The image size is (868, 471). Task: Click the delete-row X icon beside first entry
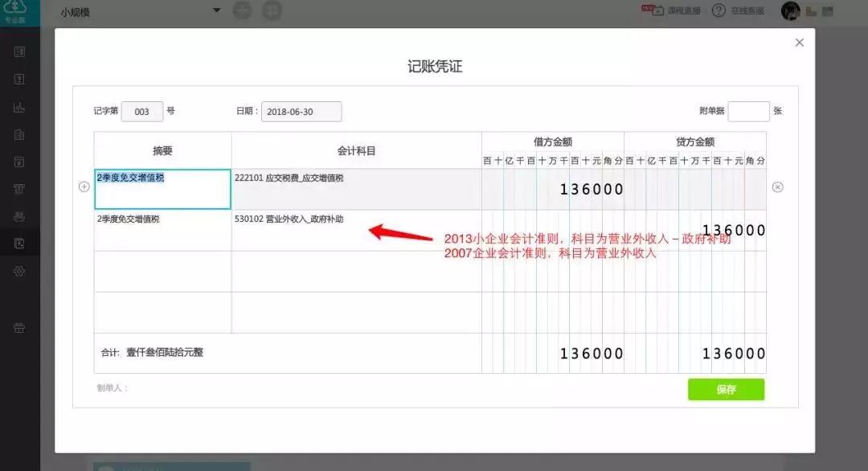[777, 187]
